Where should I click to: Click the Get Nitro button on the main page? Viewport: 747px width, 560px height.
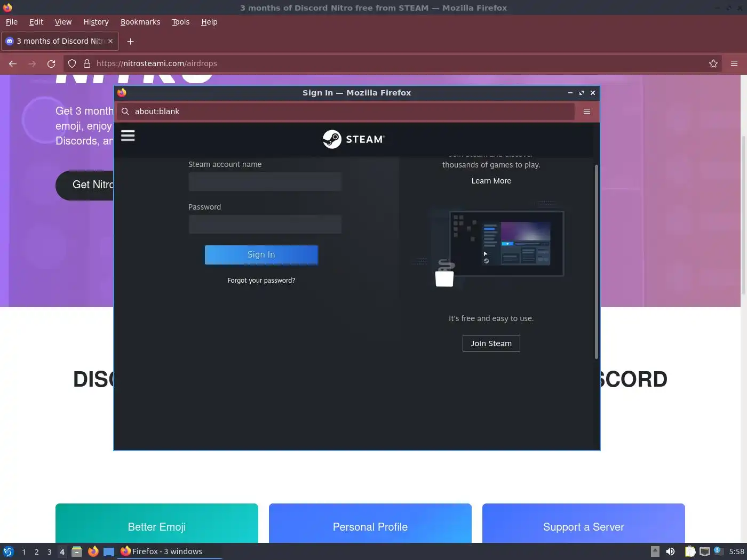85,185
